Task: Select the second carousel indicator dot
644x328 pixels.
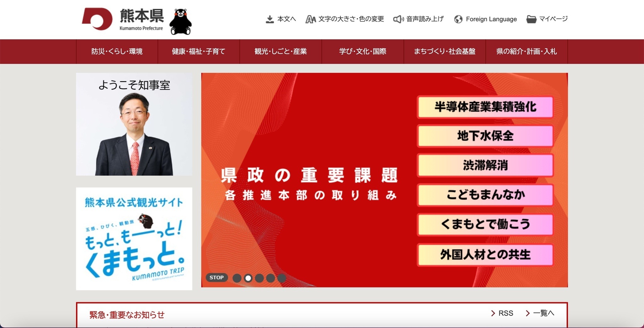Action: coord(248,278)
